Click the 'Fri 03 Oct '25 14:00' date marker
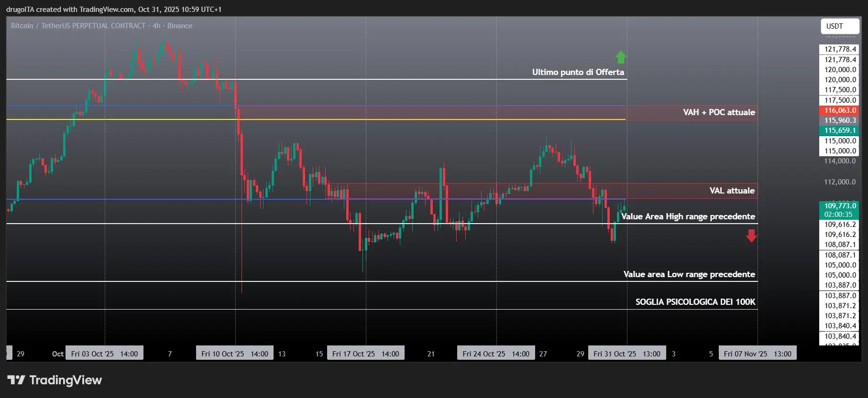868x398 pixels. pos(104,354)
